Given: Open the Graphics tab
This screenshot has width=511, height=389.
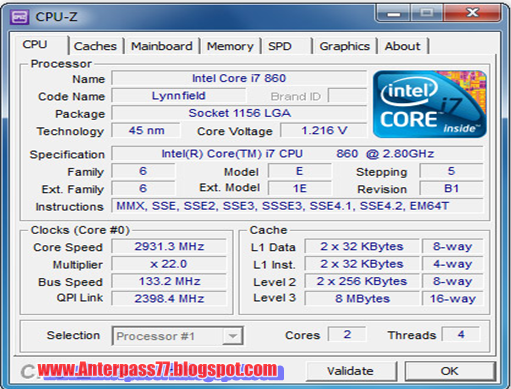Looking at the screenshot, I should coord(345,46).
